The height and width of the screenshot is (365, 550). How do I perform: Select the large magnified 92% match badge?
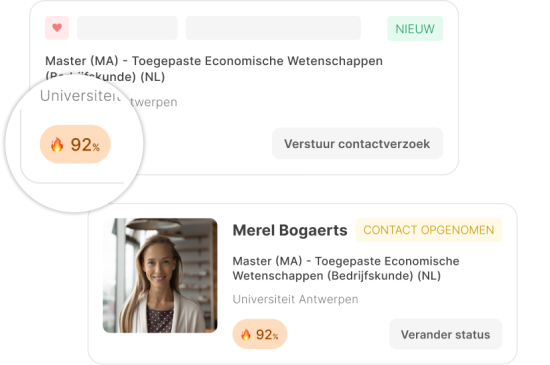tap(75, 144)
